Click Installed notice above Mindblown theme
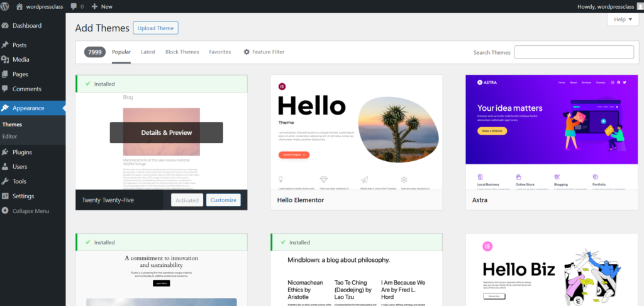Viewport: 644px width, 306px height. (x=356, y=242)
